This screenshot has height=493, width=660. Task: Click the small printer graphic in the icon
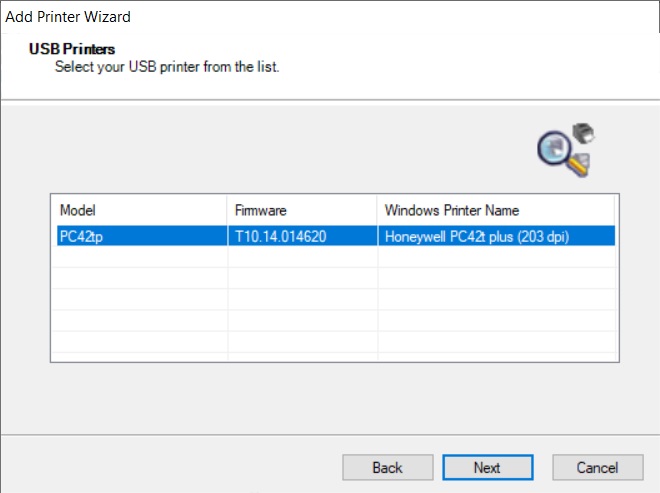[x=583, y=133]
